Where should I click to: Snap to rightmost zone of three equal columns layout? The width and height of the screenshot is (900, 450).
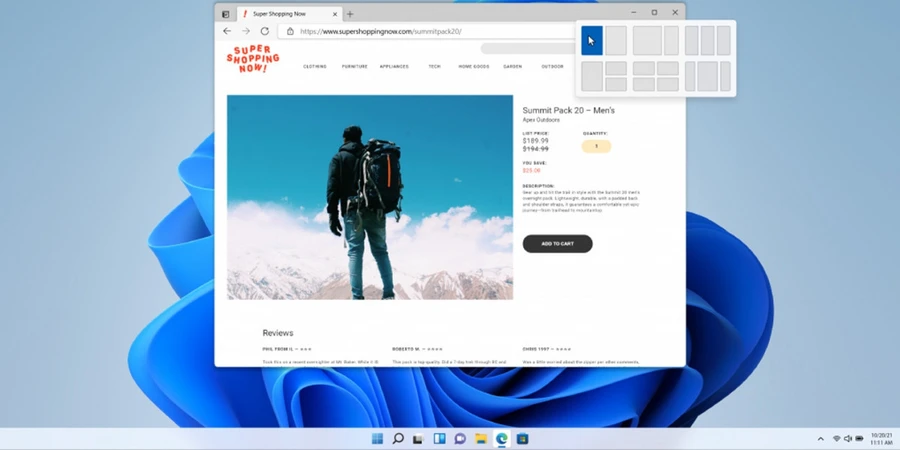(724, 40)
